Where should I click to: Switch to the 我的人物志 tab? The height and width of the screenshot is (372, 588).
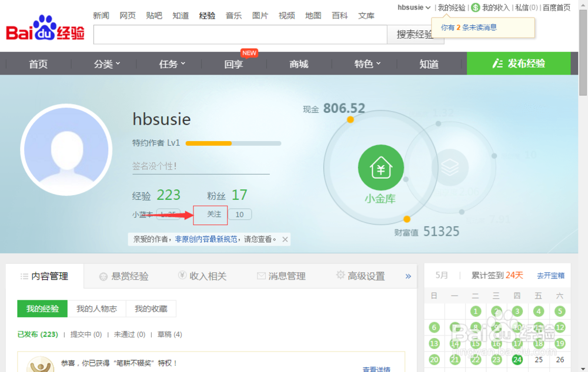tap(96, 309)
